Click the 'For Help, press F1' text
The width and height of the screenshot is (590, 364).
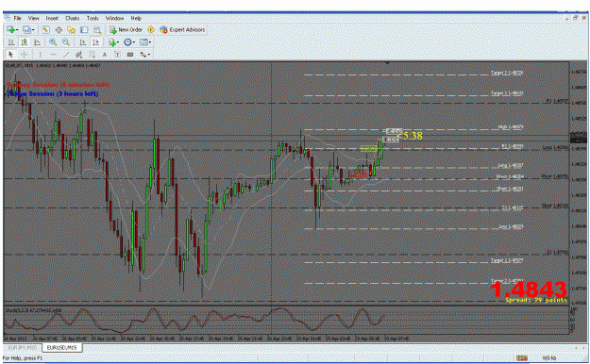coord(23,358)
